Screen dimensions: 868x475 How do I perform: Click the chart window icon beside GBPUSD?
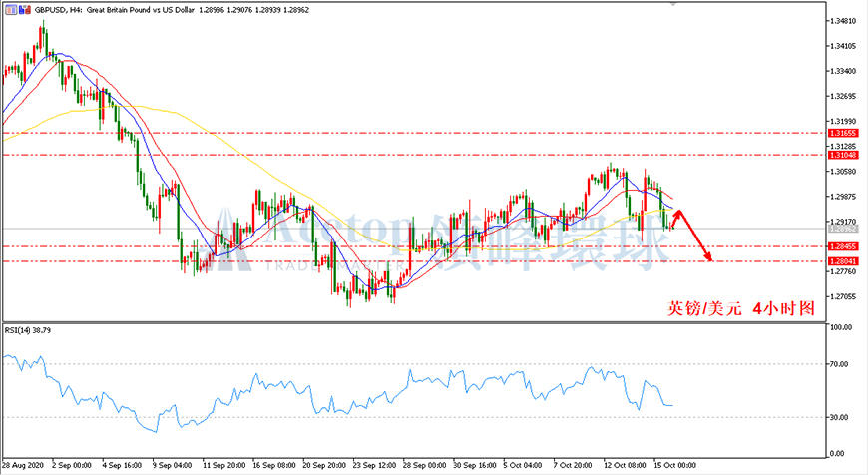[11, 9]
